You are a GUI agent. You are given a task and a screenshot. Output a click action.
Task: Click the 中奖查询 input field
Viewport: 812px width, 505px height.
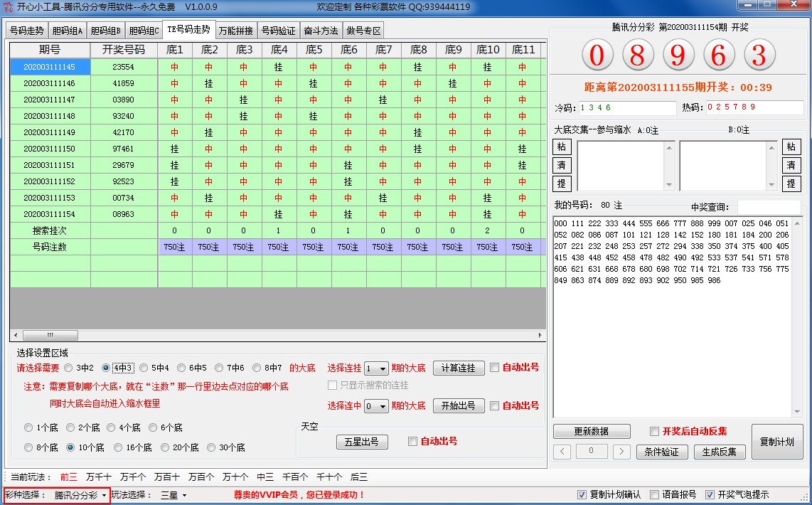(x=768, y=207)
